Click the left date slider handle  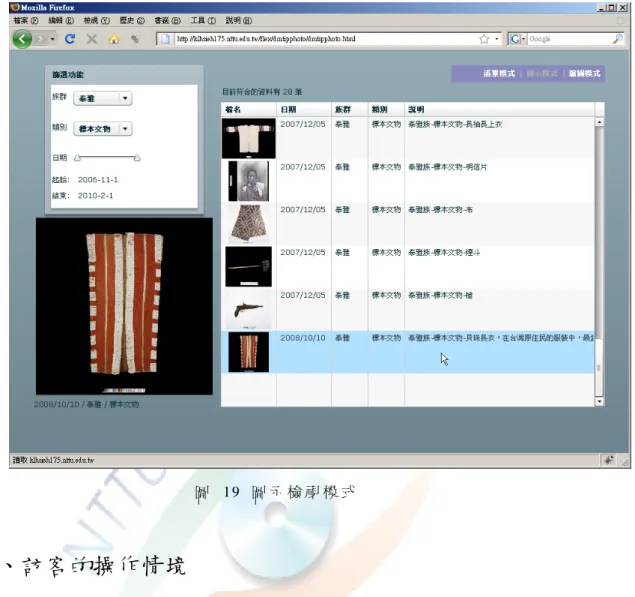pyautogui.click(x=77, y=158)
